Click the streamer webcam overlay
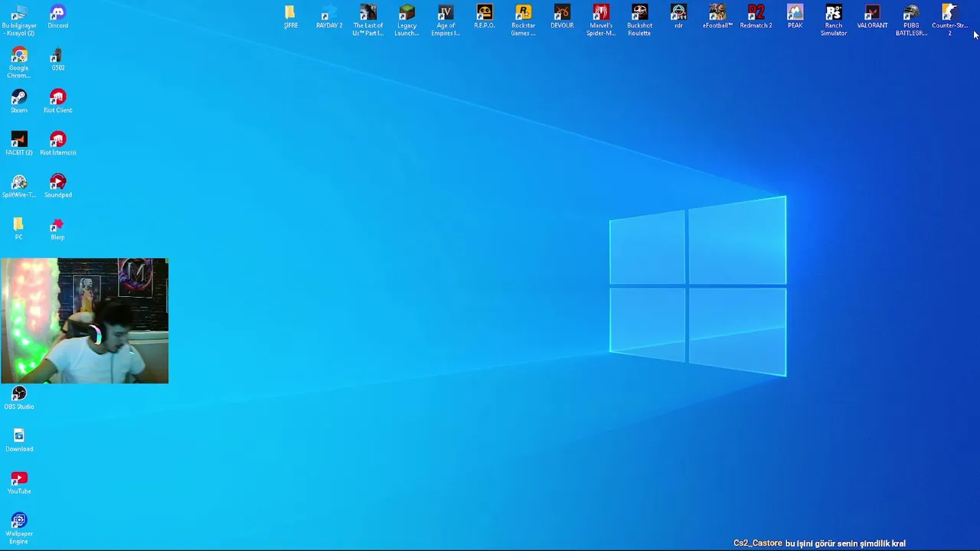980x551 pixels. 84,321
